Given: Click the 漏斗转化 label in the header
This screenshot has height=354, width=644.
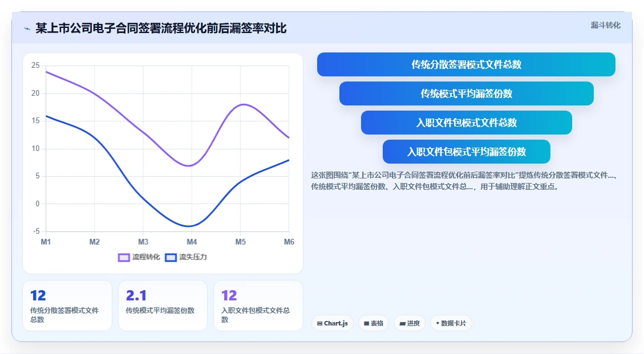Looking at the screenshot, I should tap(605, 26).
